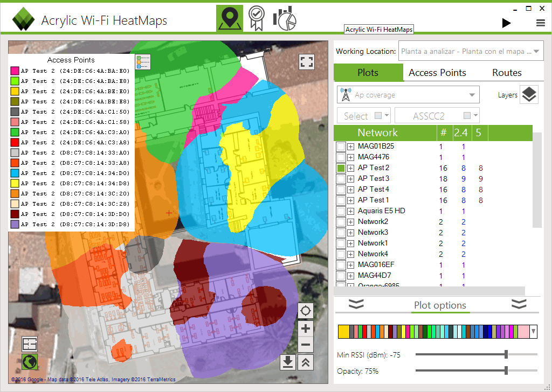
Task: Click the play button in the title bar
Action: point(506,23)
